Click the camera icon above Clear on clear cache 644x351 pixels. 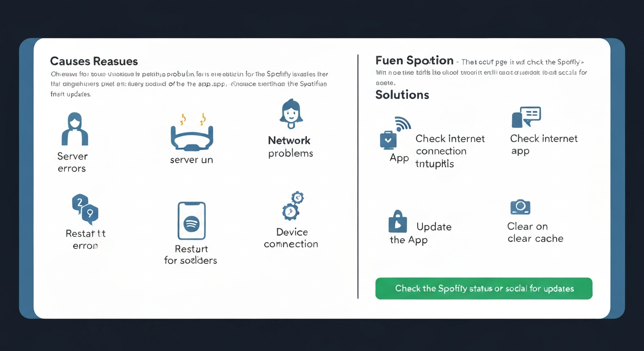point(520,207)
